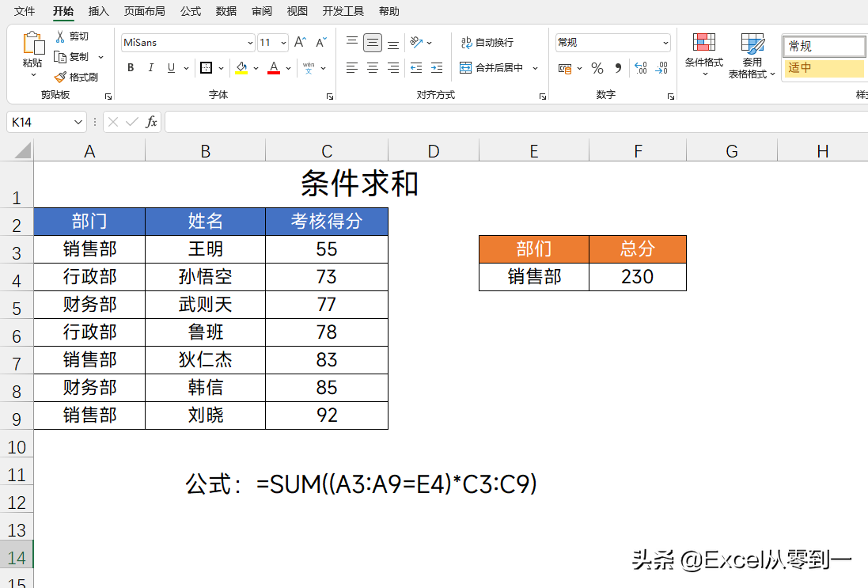The height and width of the screenshot is (588, 868).
Task: Select cell containing 孙悟空
Action: (206, 277)
